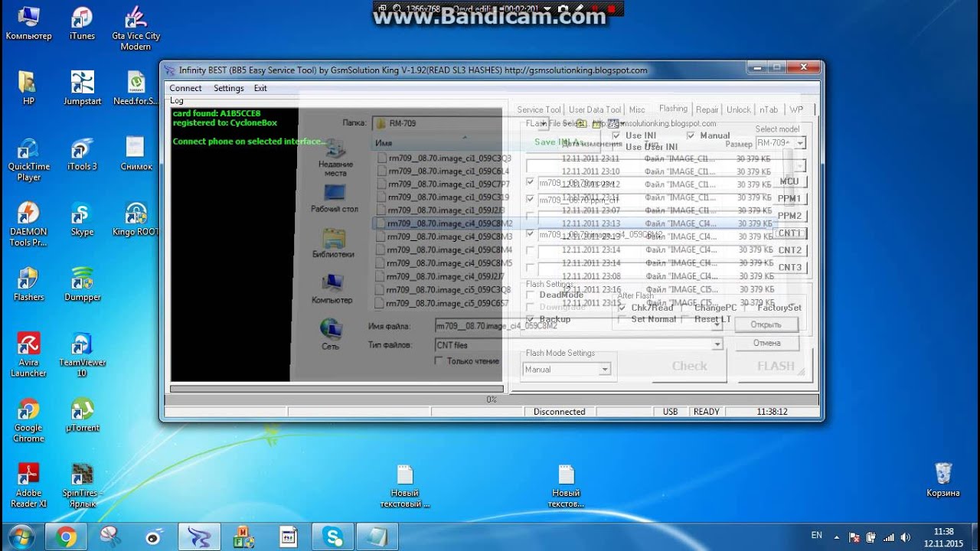Open Flashers desktop folder

28,284
